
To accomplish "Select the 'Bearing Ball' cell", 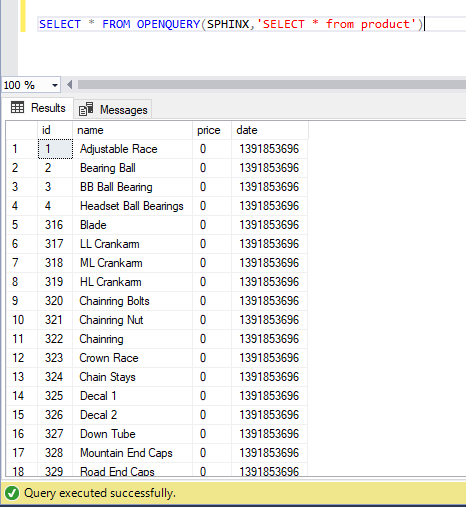I will (132, 168).
